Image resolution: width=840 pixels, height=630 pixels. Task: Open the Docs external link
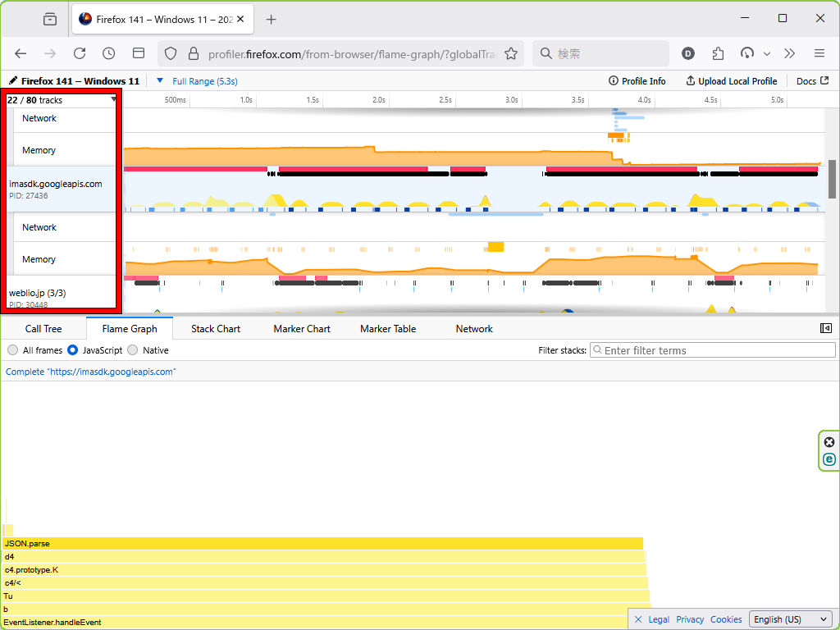(813, 81)
